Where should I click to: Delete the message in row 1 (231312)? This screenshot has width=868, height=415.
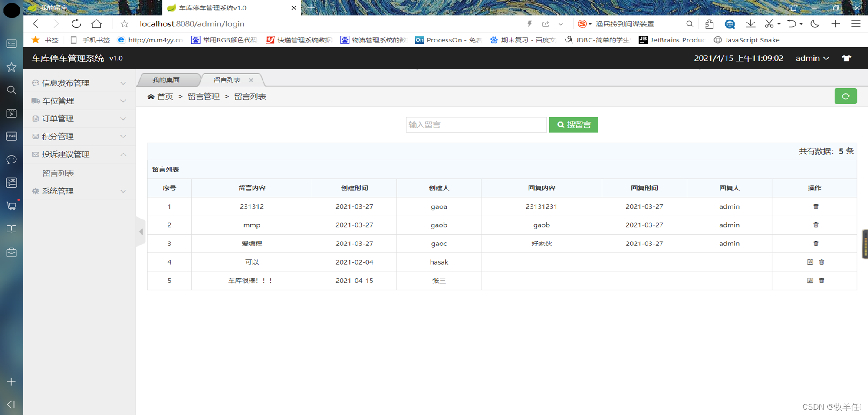tap(815, 206)
